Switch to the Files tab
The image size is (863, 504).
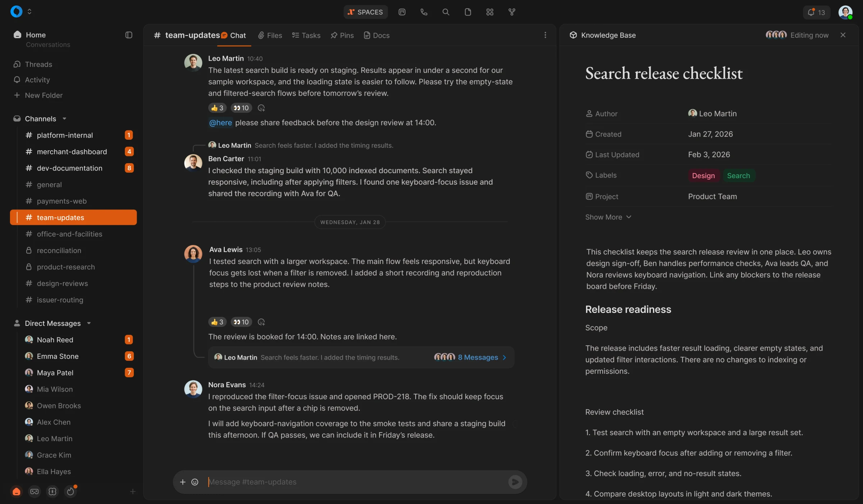pos(270,35)
